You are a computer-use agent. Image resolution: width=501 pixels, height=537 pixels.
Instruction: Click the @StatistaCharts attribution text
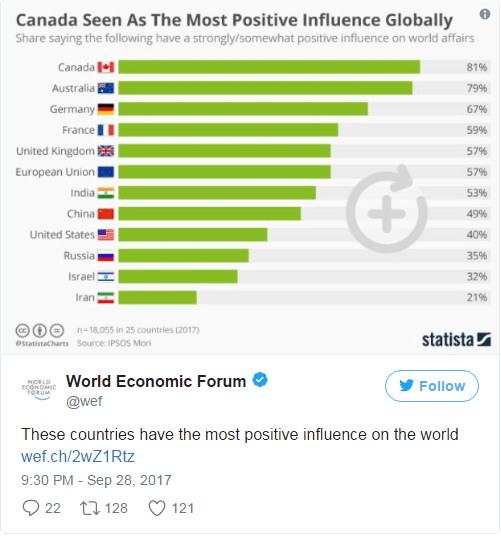42,344
